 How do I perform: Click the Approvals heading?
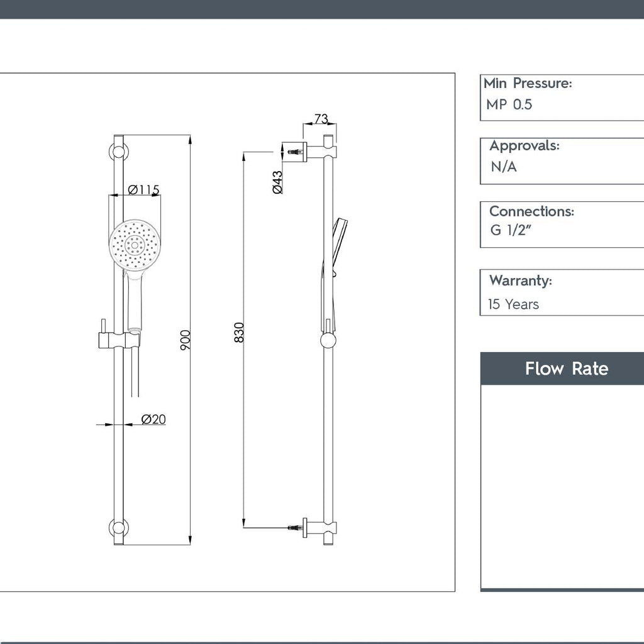pos(525,145)
